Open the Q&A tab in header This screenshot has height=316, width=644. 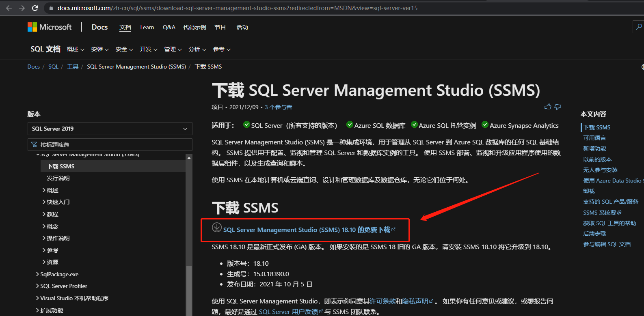(x=169, y=27)
